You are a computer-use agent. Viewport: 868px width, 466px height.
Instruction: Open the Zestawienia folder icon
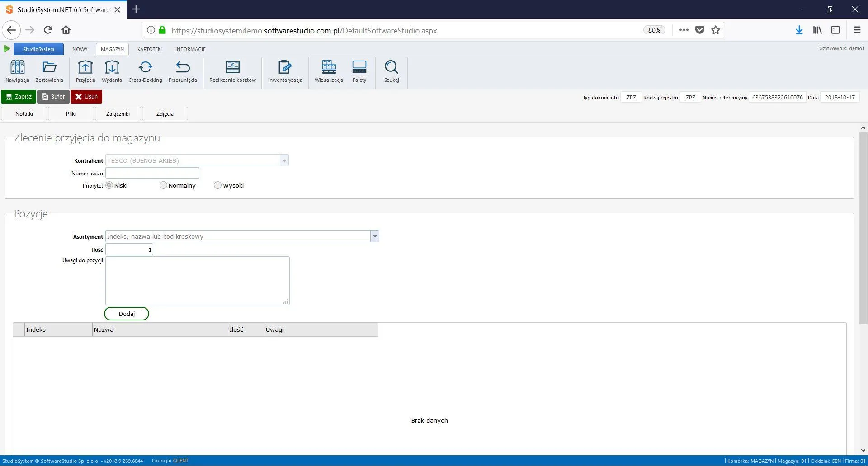click(49, 71)
